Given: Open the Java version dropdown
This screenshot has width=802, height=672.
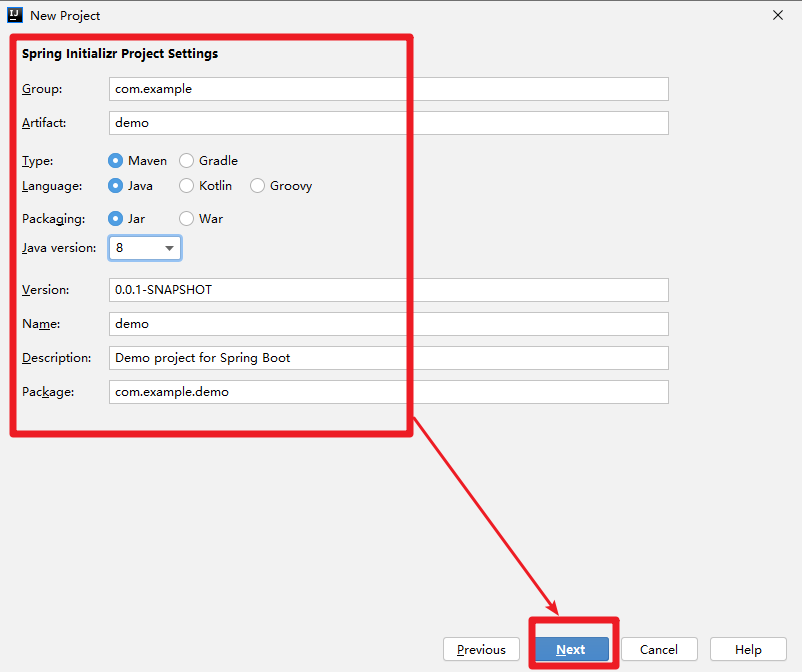Looking at the screenshot, I should click(145, 248).
